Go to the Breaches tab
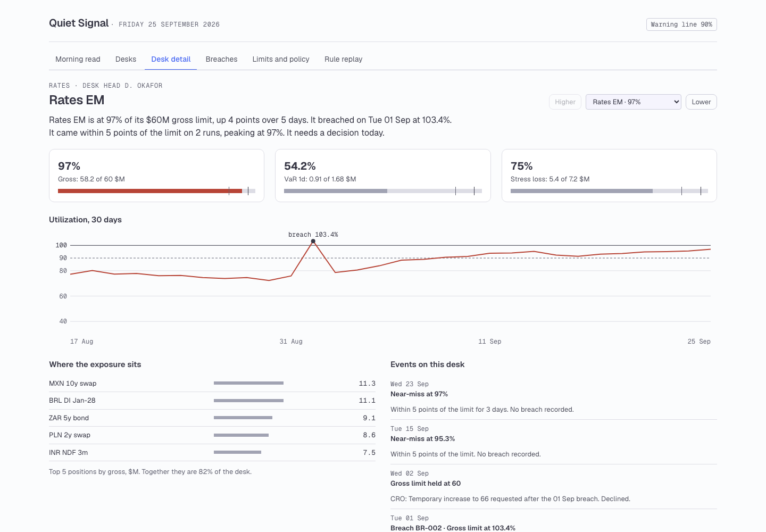The height and width of the screenshot is (532, 766). coord(221,59)
